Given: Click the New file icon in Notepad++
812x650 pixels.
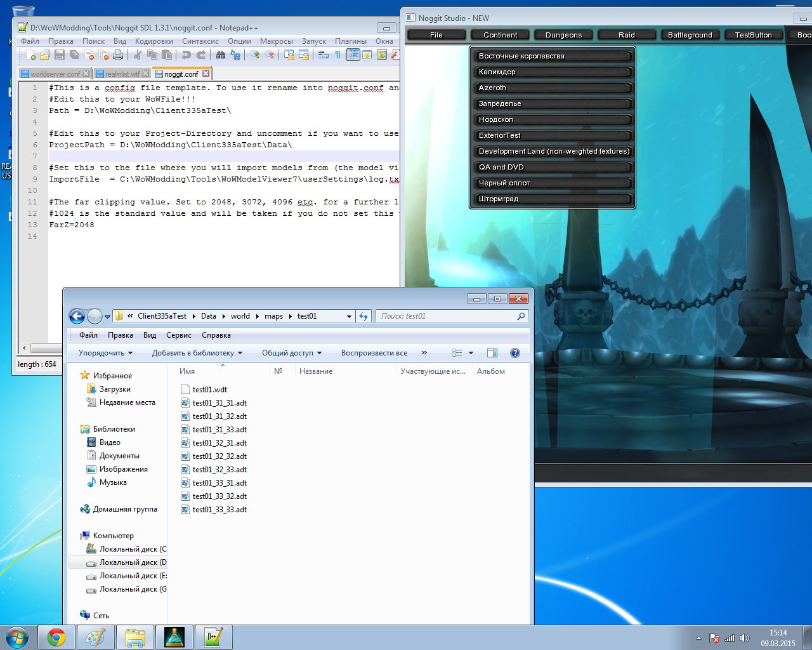Looking at the screenshot, I should click(x=30, y=55).
